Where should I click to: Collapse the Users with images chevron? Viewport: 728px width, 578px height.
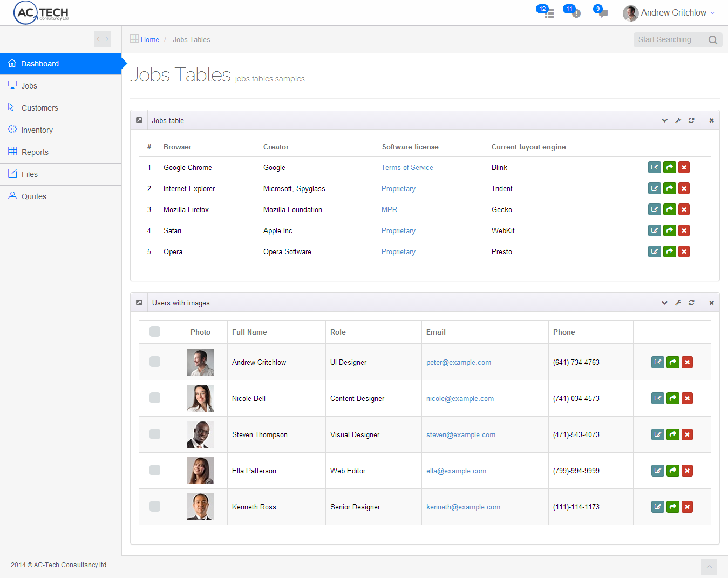point(664,303)
